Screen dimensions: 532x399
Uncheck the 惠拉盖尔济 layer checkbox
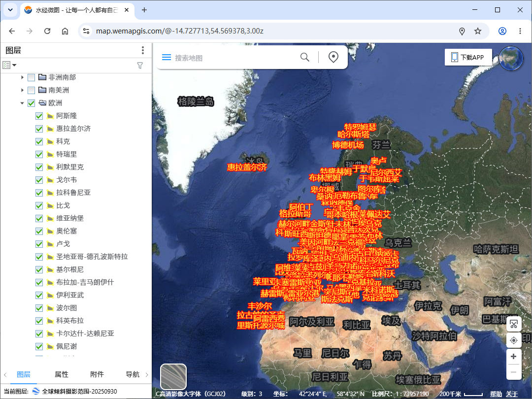(x=39, y=129)
